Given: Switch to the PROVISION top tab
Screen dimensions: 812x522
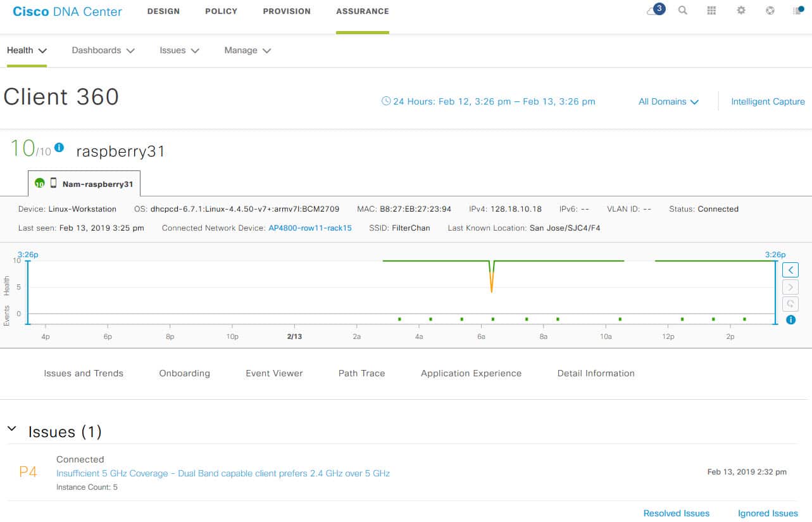Looking at the screenshot, I should 287,11.
